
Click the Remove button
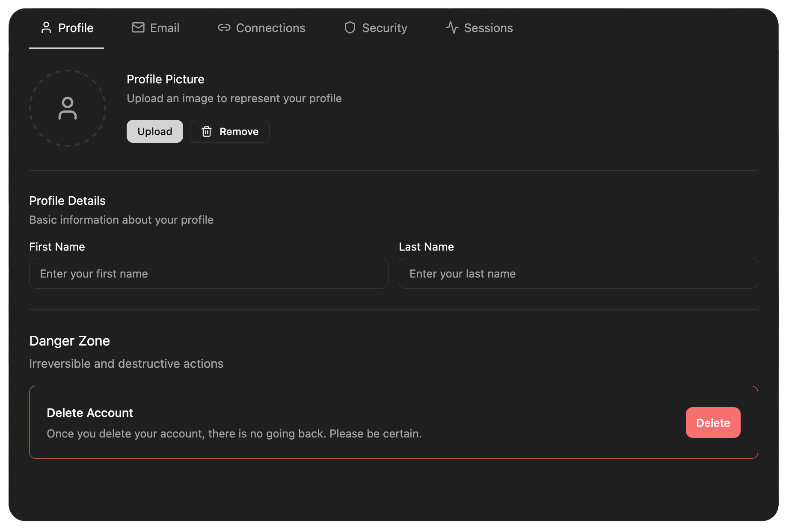pyautogui.click(x=229, y=131)
